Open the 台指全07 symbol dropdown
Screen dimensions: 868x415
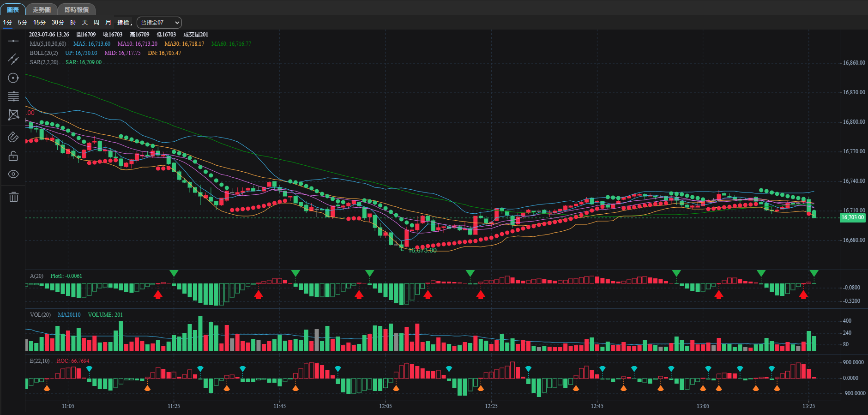point(159,23)
